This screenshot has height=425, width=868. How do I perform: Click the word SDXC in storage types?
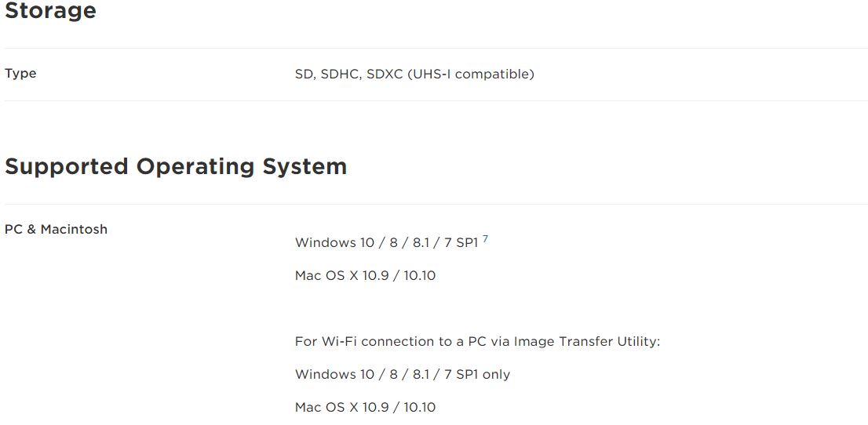point(385,74)
